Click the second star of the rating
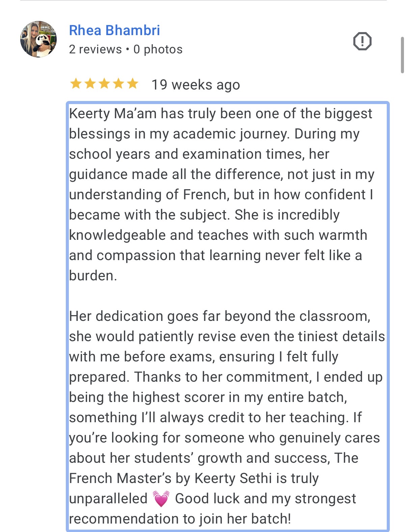Screen dimensions: 407x532 point(90,83)
